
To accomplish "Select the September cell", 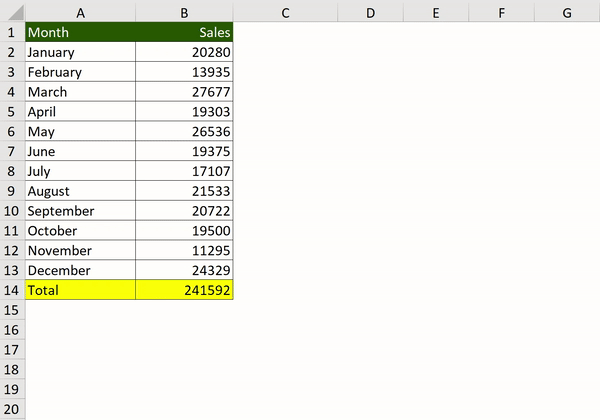I will tap(80, 211).
